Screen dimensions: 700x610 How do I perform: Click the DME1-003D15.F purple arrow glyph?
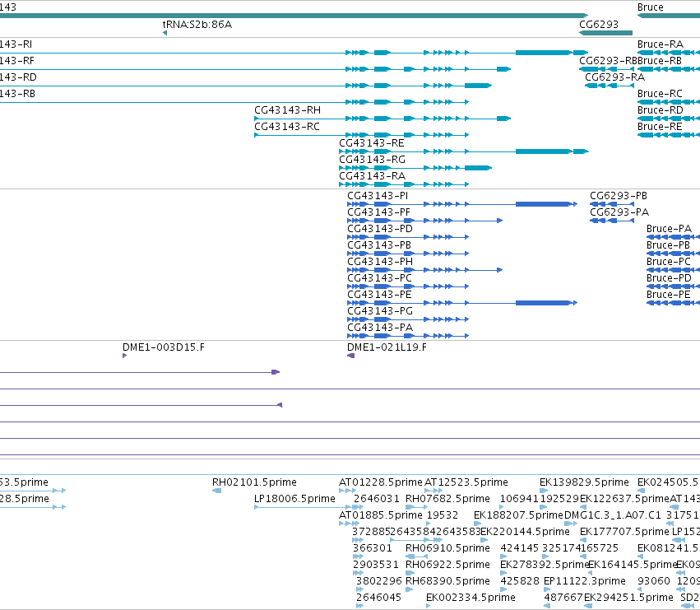coord(124,356)
